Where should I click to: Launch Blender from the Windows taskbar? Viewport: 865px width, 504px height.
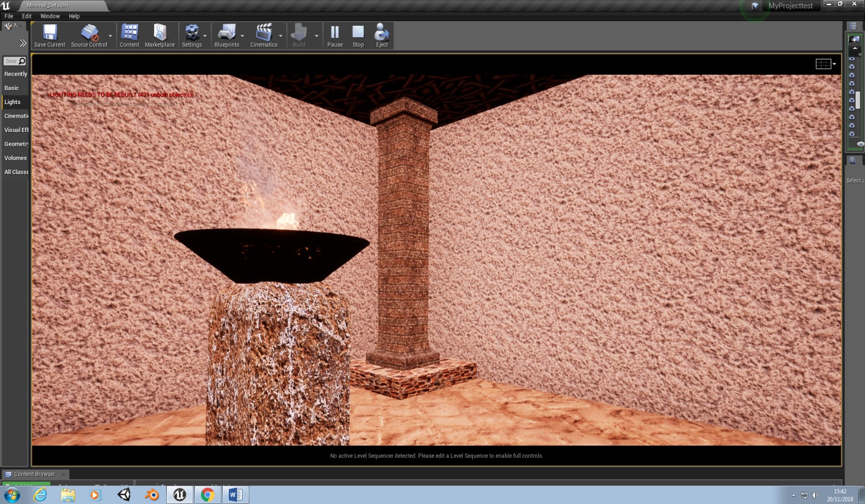[152, 495]
